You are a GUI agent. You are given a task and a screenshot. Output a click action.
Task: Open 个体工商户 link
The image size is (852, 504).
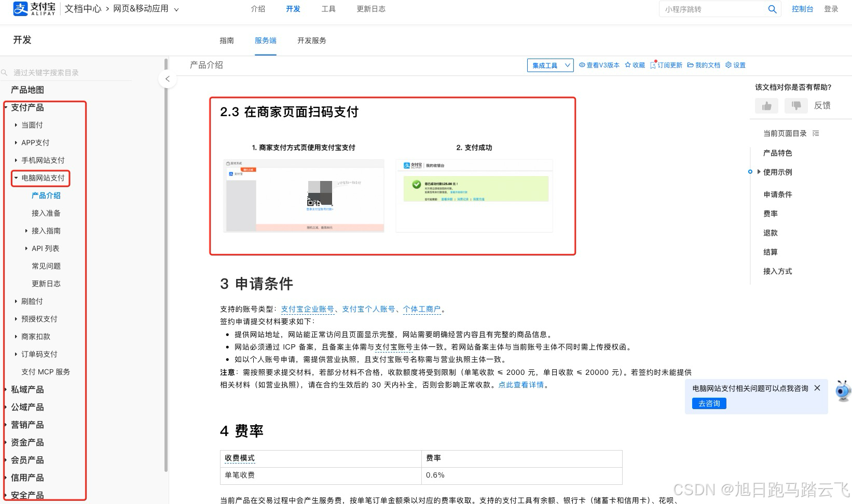tap(422, 309)
